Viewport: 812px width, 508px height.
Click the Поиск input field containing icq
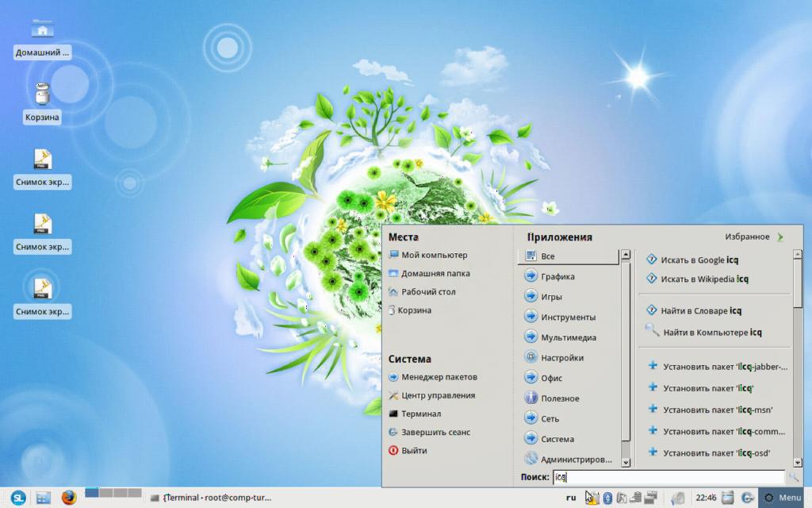point(668,477)
